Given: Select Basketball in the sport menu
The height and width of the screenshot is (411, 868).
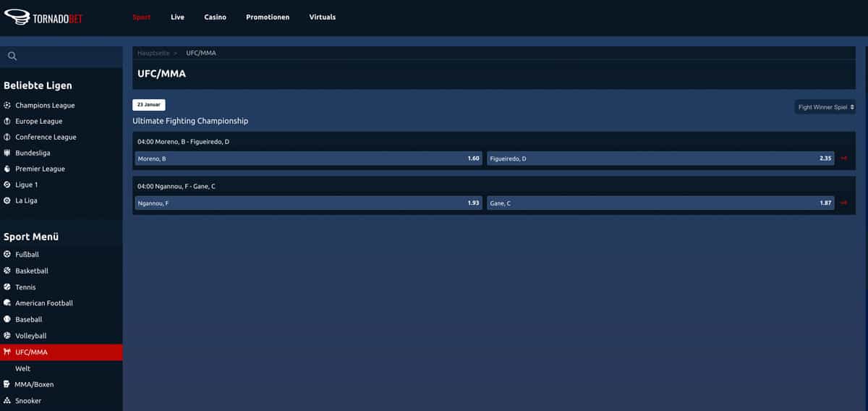Looking at the screenshot, I should point(32,271).
